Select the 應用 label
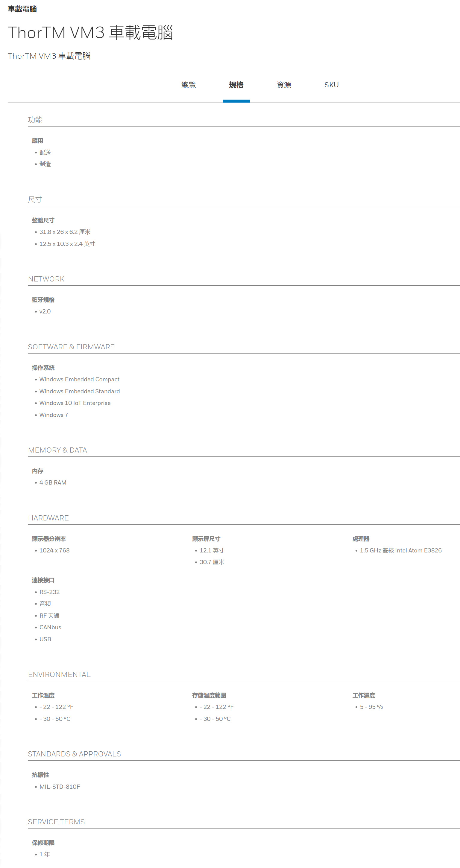The width and height of the screenshot is (460, 868). pos(37,141)
